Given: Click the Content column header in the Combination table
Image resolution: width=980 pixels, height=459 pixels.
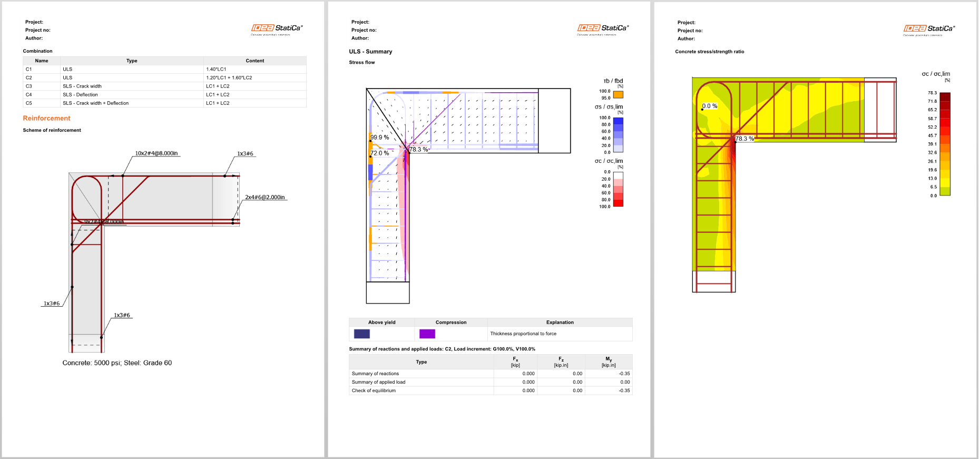Looking at the screenshot, I should point(255,61).
